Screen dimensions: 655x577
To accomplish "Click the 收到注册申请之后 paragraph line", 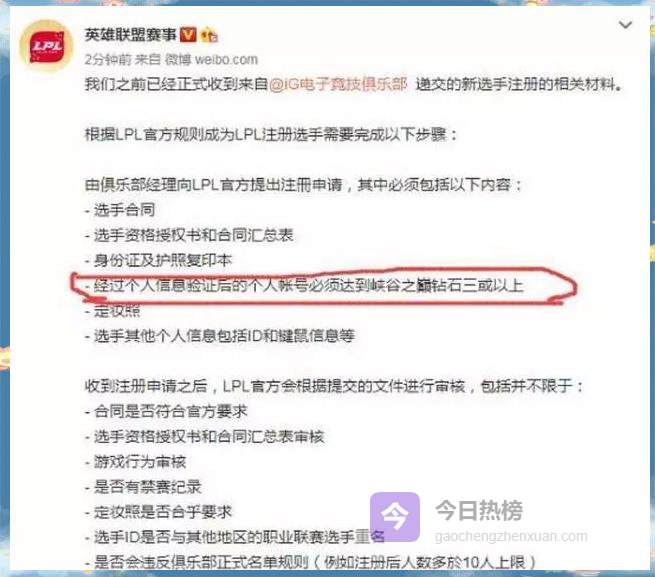I will point(334,386).
